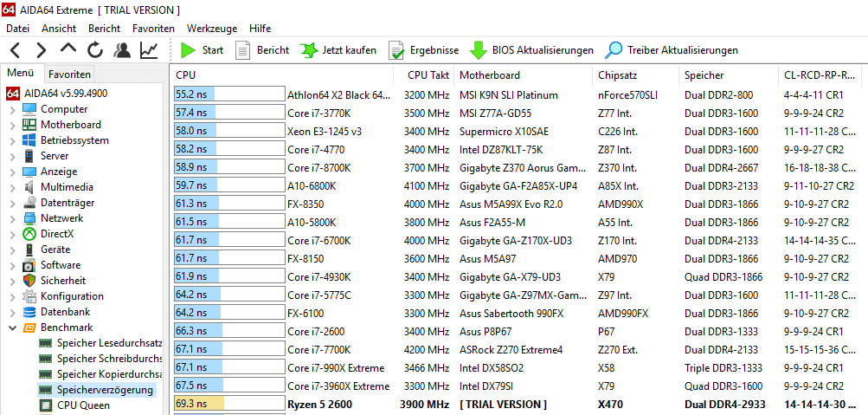Collapse the Benchmark tree node
Image resolution: width=868 pixels, height=415 pixels.
(13, 328)
